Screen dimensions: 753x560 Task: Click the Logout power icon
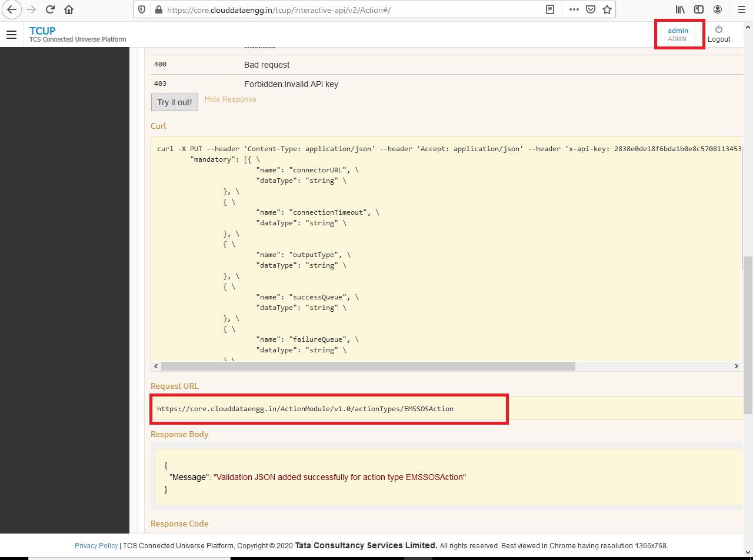pyautogui.click(x=719, y=29)
